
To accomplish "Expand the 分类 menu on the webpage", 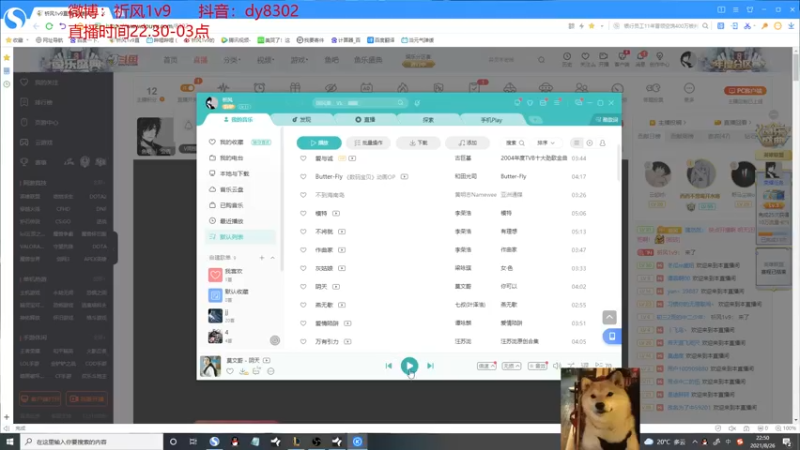I will point(232,60).
